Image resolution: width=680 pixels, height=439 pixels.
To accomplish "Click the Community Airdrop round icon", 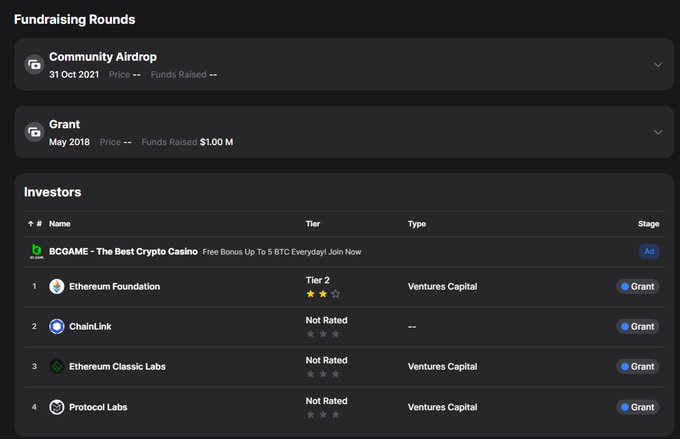I will point(34,65).
